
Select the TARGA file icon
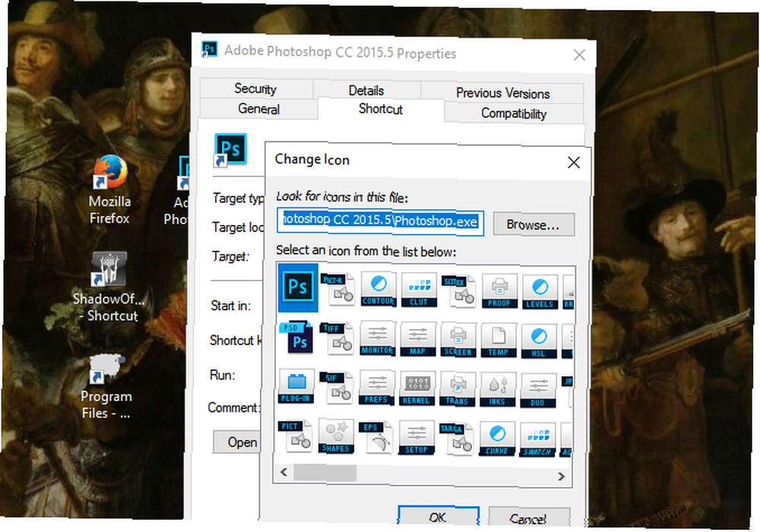(456, 439)
